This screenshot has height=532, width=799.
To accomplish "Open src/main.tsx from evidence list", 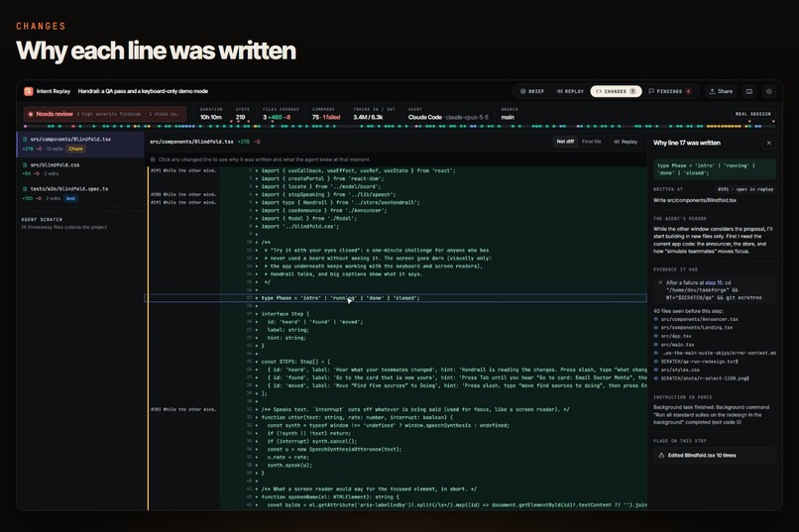I will [677, 345].
